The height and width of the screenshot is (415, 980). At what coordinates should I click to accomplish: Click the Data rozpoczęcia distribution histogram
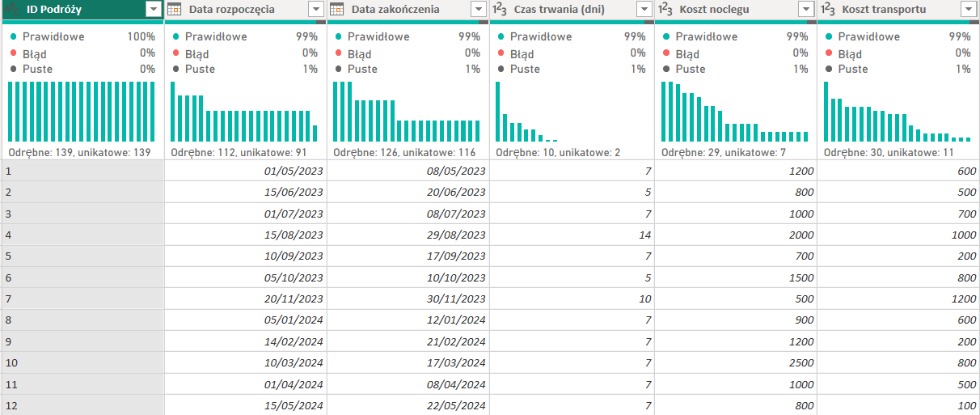(x=244, y=112)
